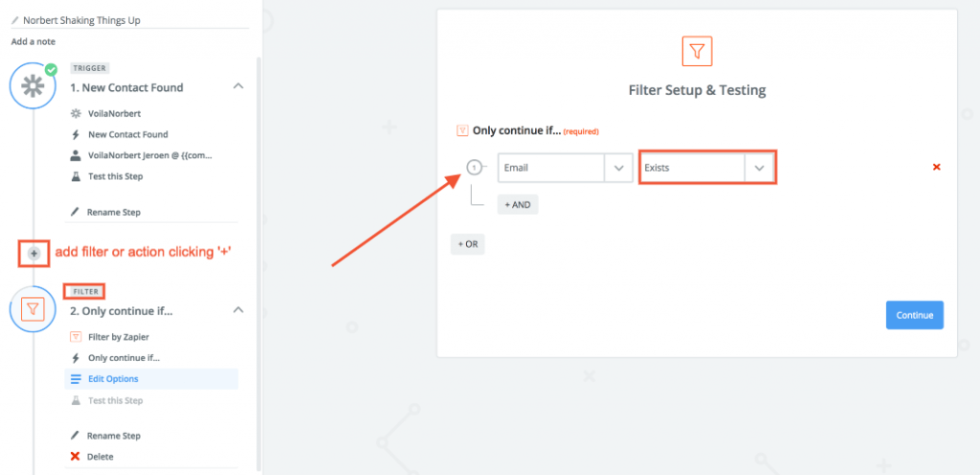The width and height of the screenshot is (980, 475).
Task: Collapse the Only continue if step
Action: (238, 310)
